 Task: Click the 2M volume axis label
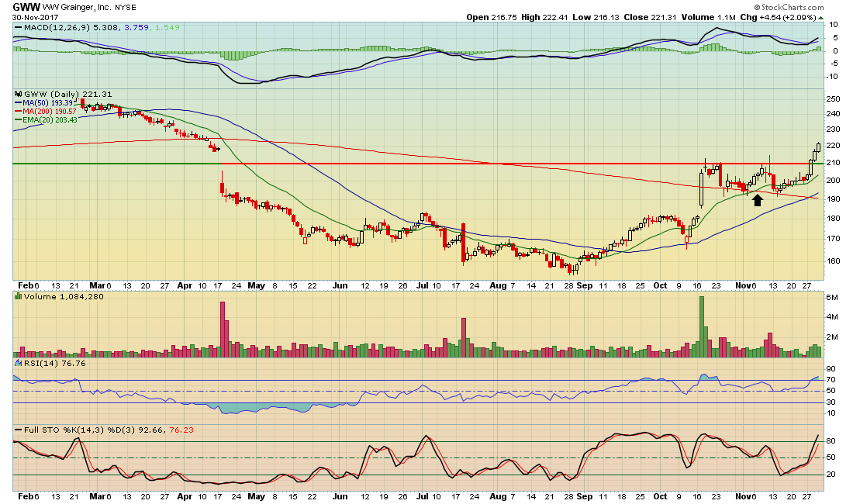point(832,337)
